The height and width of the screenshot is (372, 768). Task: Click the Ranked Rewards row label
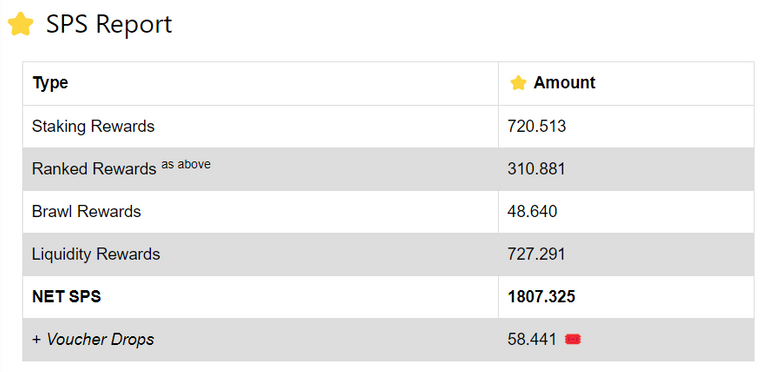coord(94,169)
